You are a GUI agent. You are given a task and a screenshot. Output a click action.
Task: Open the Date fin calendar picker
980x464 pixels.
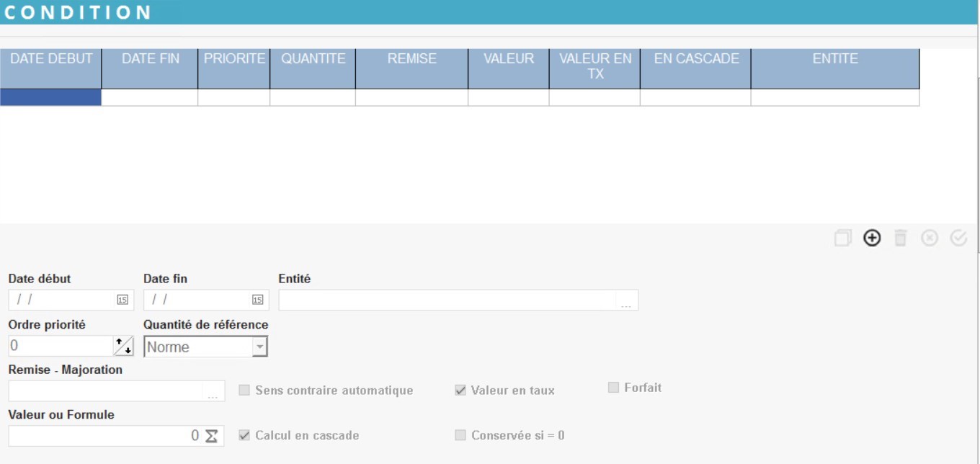[x=257, y=300]
